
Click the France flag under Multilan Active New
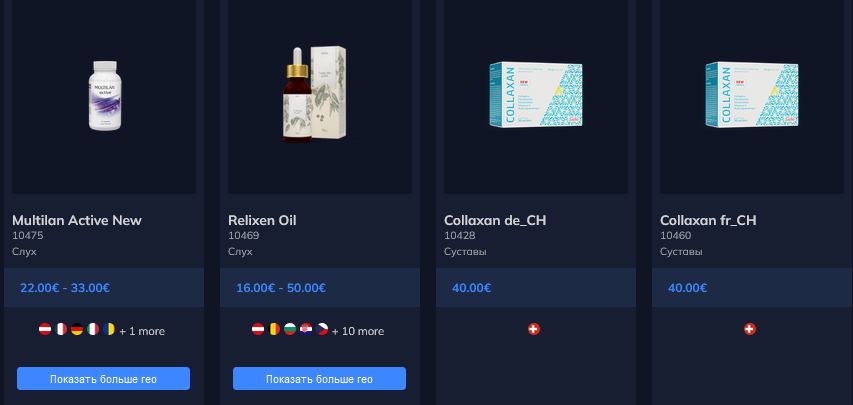[x=61, y=329]
